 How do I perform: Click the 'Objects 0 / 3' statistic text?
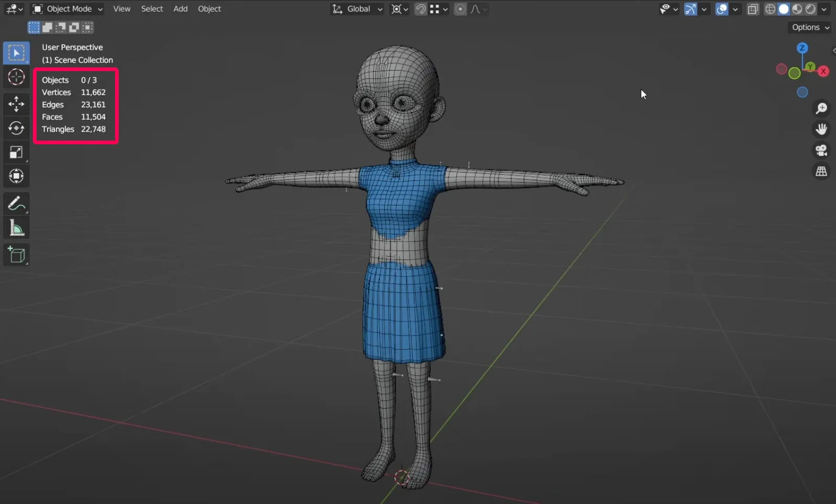pyautogui.click(x=70, y=80)
